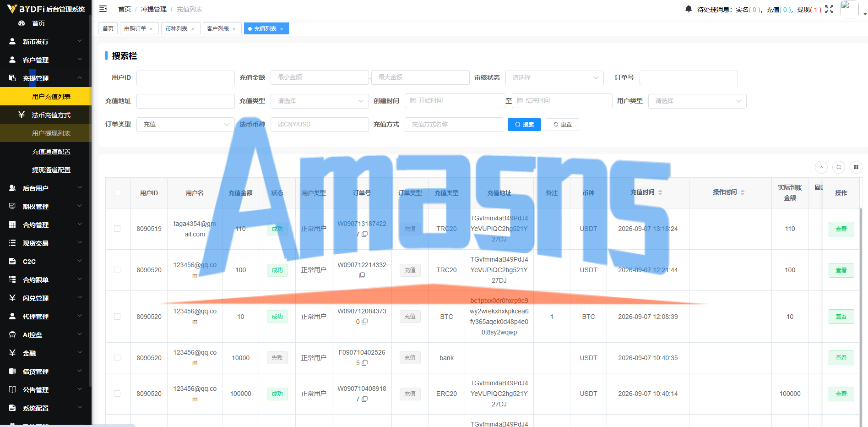Switch to the 客户列表 tab

tap(222, 28)
